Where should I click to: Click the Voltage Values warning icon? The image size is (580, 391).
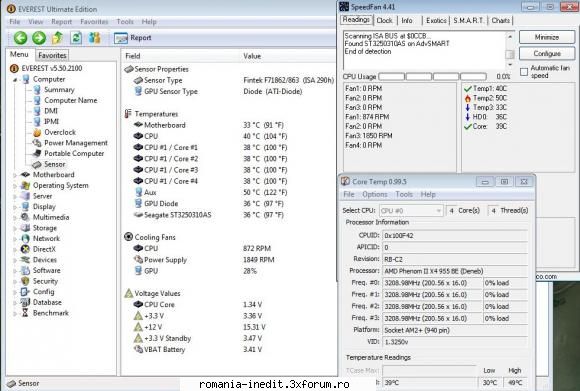tap(129, 293)
